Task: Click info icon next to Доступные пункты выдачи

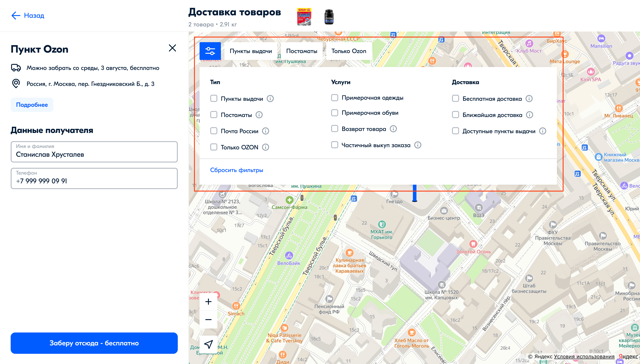Action: [x=543, y=131]
